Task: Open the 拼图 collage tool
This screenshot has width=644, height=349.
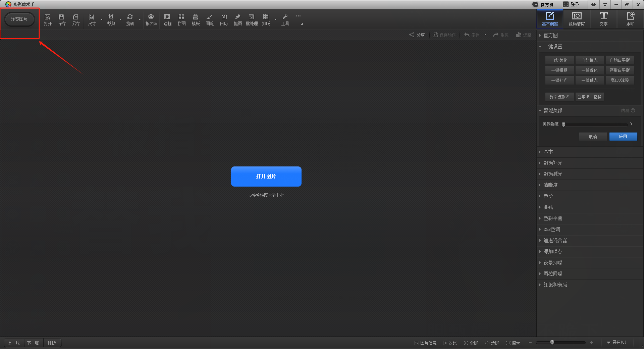Action: (x=181, y=19)
